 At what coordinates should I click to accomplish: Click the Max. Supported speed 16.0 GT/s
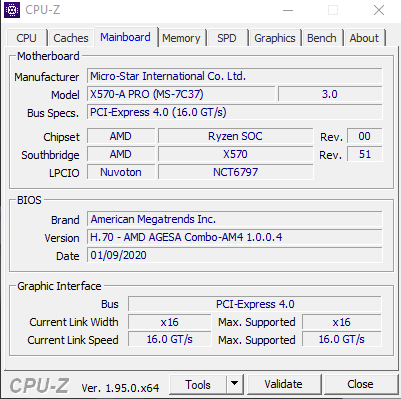point(342,340)
